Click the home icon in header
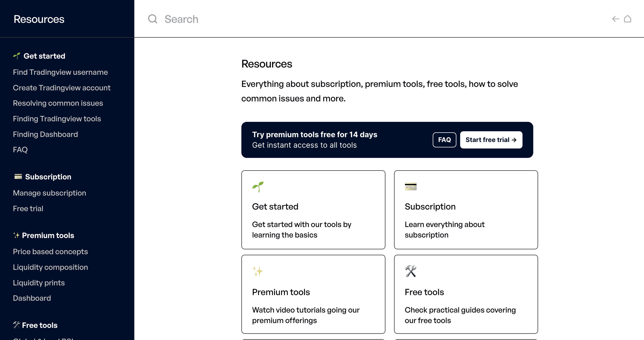The width and height of the screenshot is (644, 340). click(628, 19)
